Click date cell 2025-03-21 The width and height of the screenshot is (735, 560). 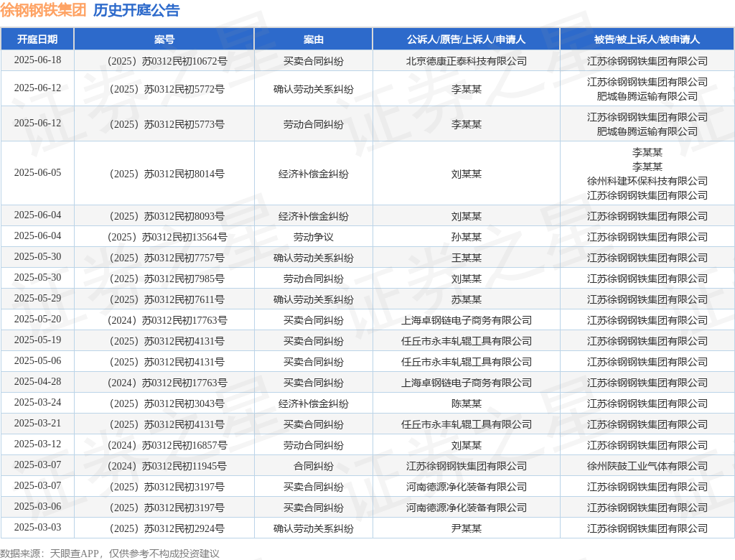click(37, 423)
